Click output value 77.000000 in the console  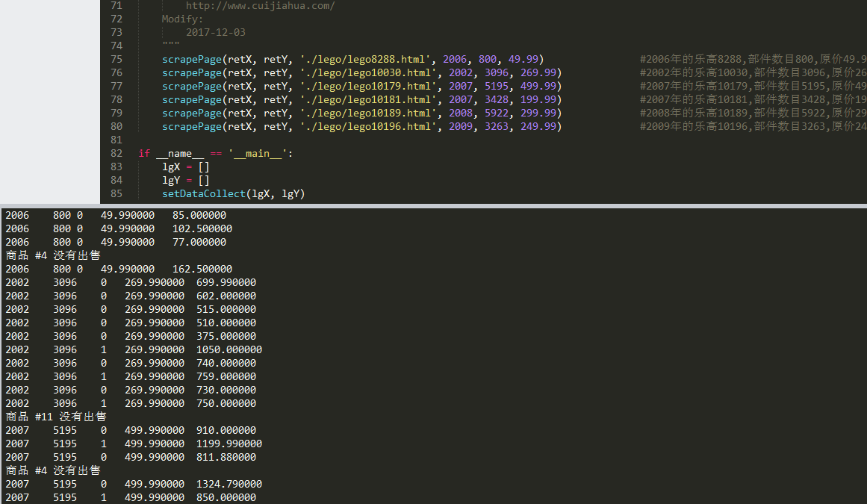click(x=199, y=242)
